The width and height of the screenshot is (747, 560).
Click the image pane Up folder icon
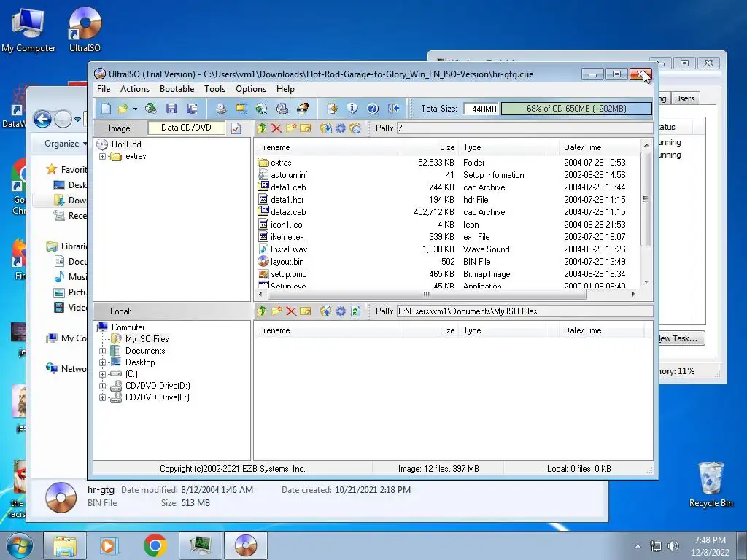[x=262, y=128]
